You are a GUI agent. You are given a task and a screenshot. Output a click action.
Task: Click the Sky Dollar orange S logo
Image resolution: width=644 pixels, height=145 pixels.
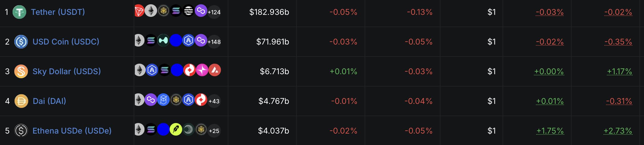click(21, 71)
